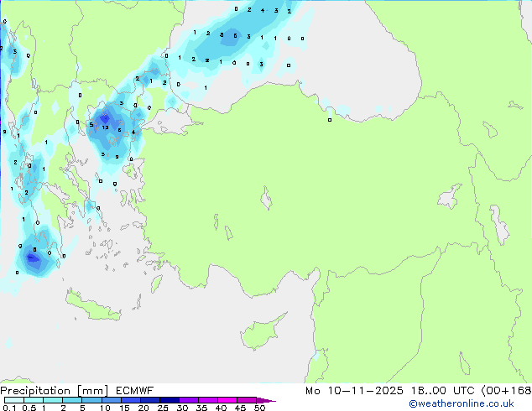Select the 20–25 mm legend swatch

pos(149,400)
